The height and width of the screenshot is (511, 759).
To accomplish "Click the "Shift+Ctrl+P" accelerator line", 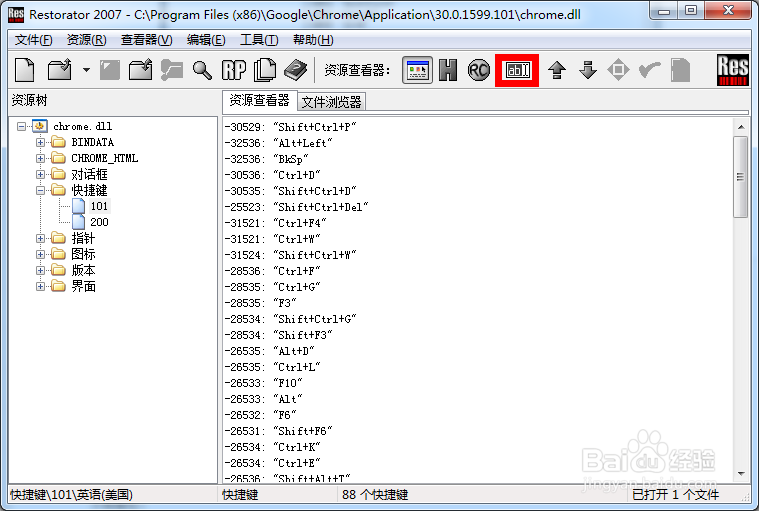I will pyautogui.click(x=290, y=127).
